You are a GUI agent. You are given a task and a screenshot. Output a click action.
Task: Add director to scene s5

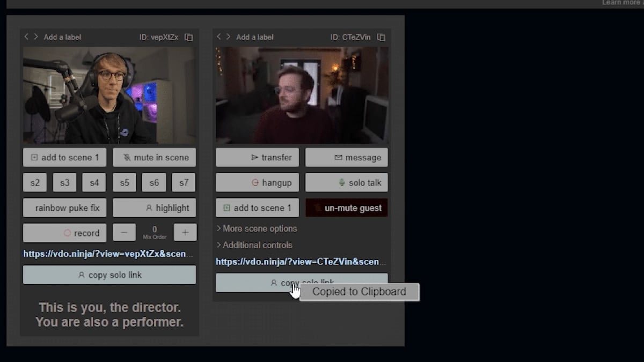pos(125,182)
